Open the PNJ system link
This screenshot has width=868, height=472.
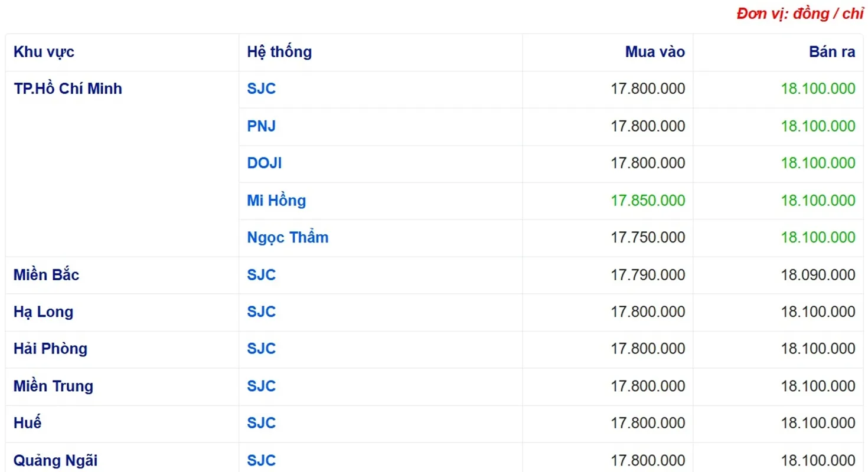(x=261, y=126)
